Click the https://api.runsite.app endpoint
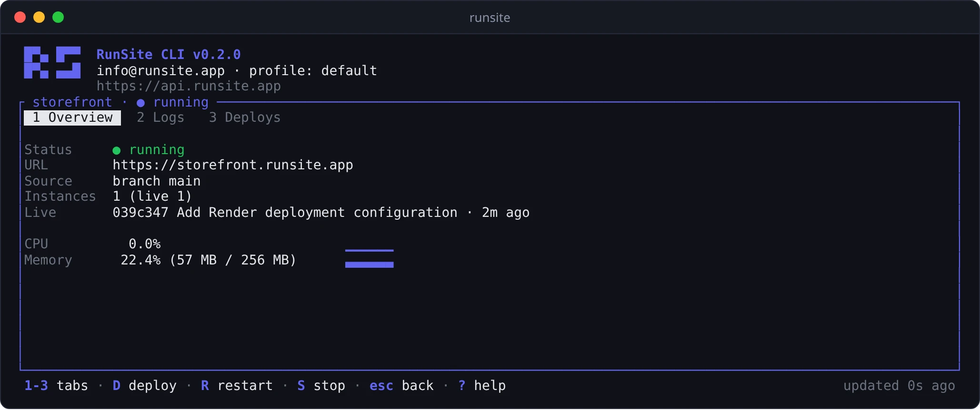Image resolution: width=980 pixels, height=410 pixels. click(189, 86)
